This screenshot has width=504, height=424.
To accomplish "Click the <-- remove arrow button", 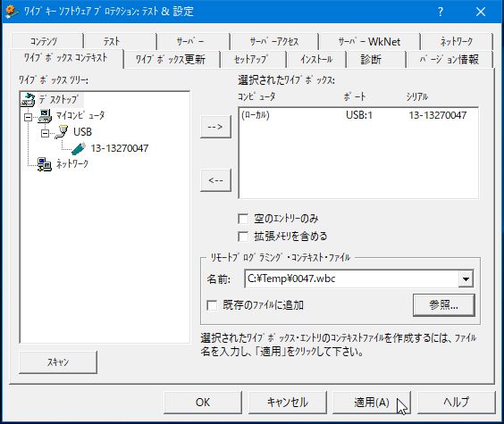I will (215, 180).
